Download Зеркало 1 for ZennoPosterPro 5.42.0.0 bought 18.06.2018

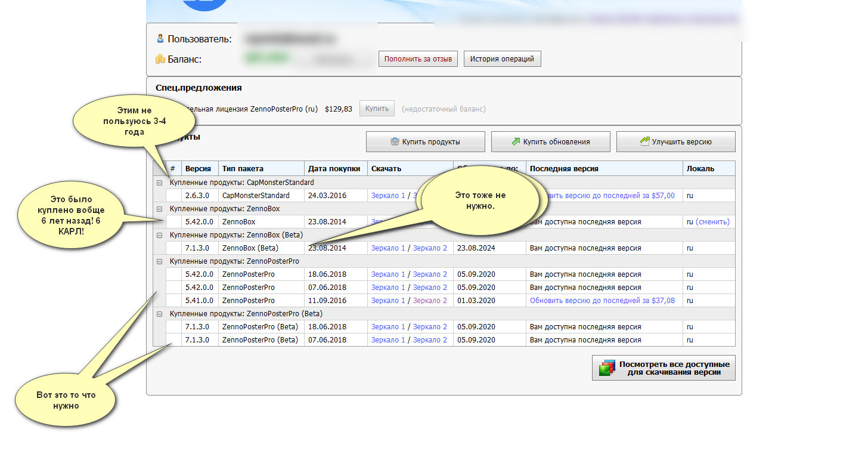[388, 274]
